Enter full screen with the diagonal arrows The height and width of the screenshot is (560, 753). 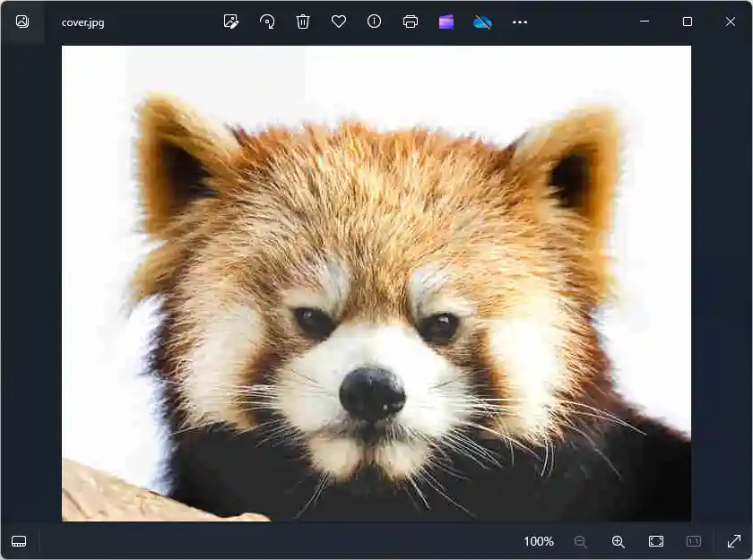point(734,541)
